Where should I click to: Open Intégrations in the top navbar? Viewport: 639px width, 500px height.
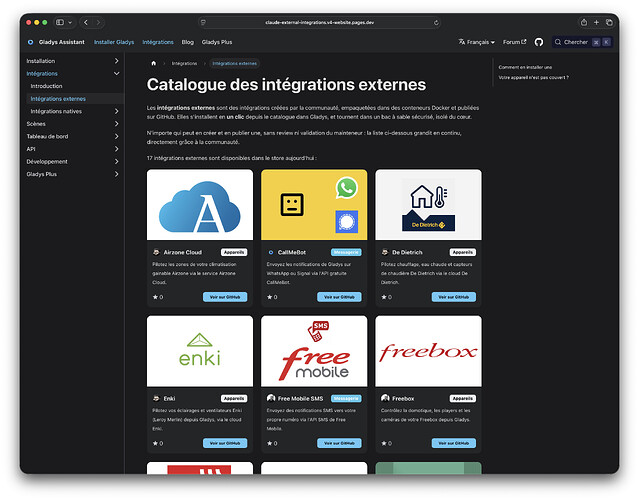point(158,42)
